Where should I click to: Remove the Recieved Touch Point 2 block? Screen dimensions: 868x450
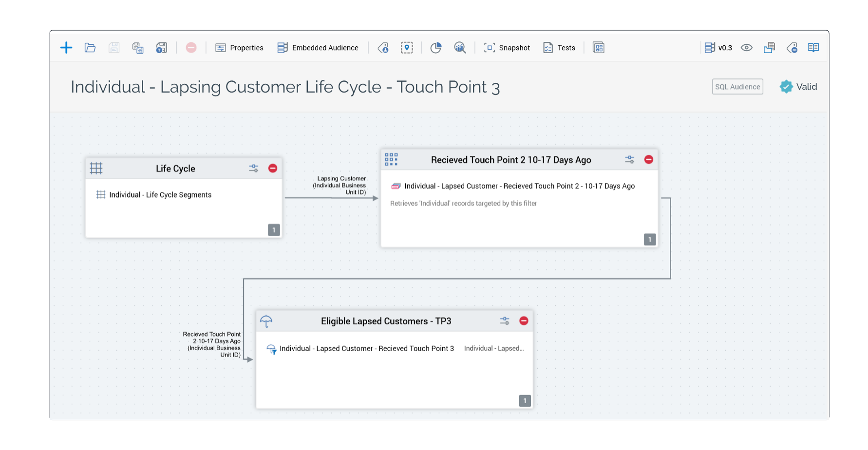coord(649,160)
